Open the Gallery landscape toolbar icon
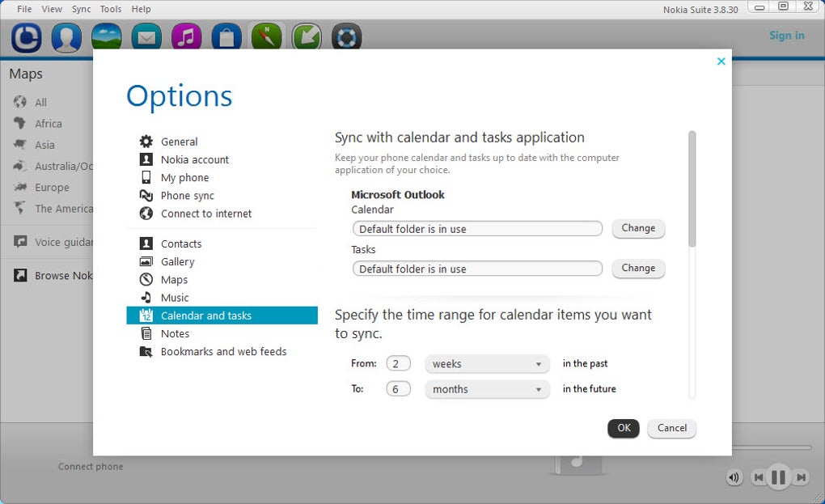825x504 pixels. pos(106,37)
